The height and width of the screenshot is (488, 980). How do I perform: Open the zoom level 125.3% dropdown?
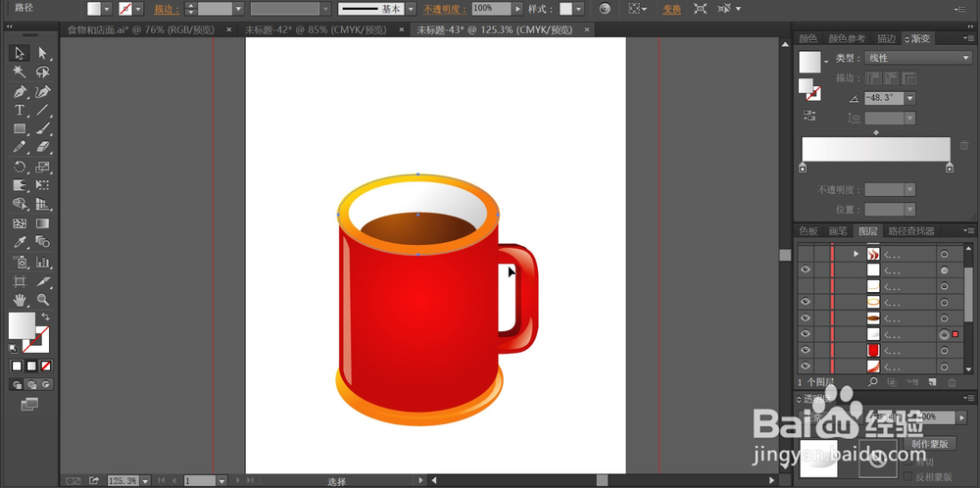(145, 480)
